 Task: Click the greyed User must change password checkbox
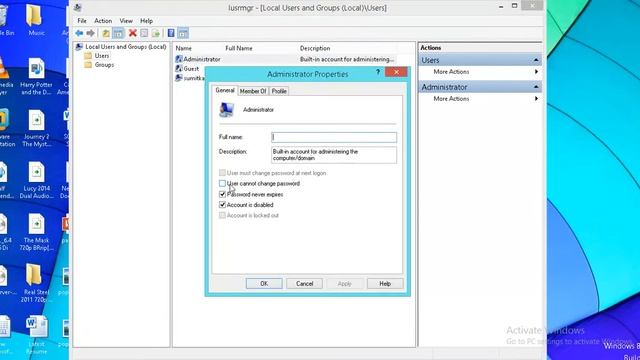pos(222,173)
